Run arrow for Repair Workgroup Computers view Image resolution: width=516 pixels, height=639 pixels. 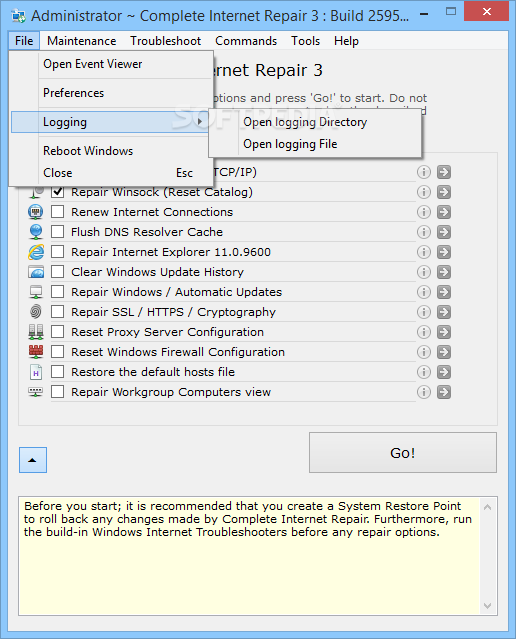444,392
